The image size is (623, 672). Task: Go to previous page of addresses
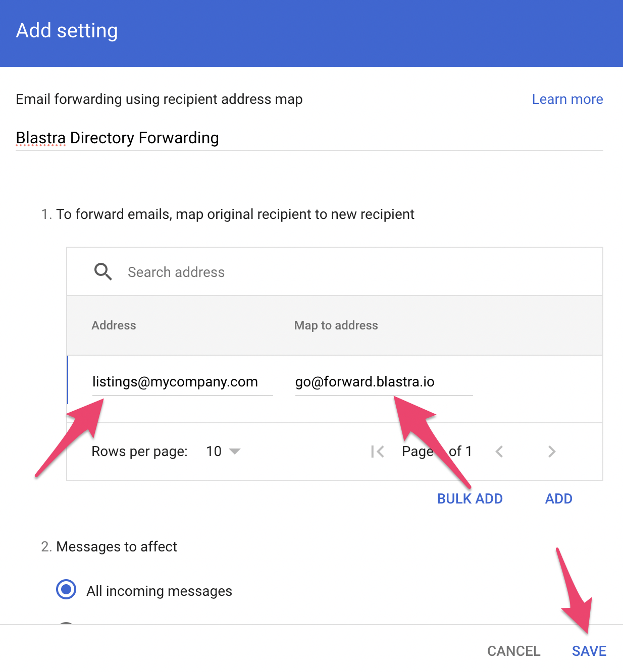499,452
